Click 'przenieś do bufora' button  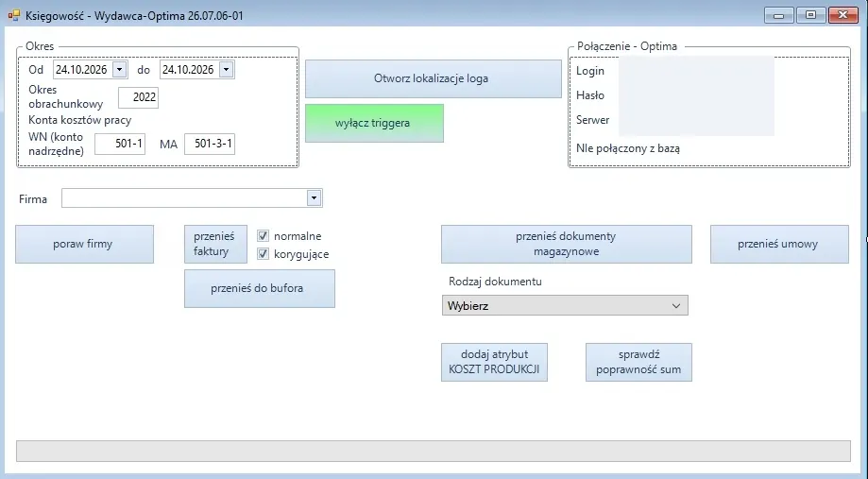pyautogui.click(x=260, y=288)
